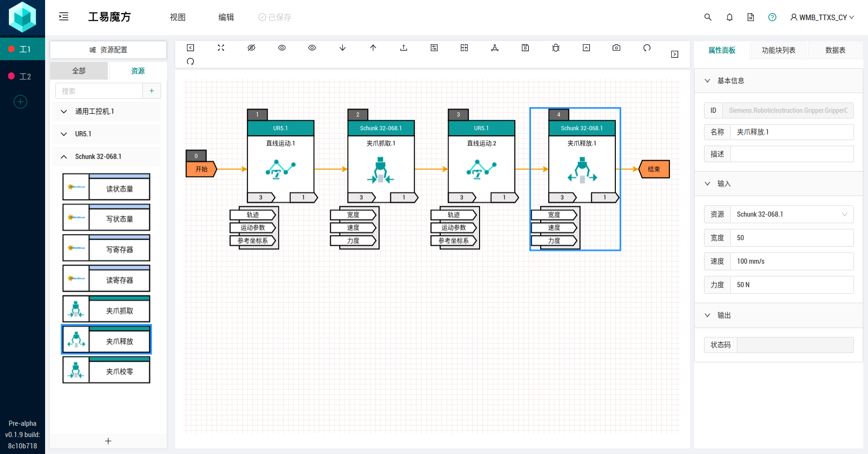This screenshot has height=454, width=868.
Task: Click the grid layout alignment toolbar icon
Action: (464, 48)
